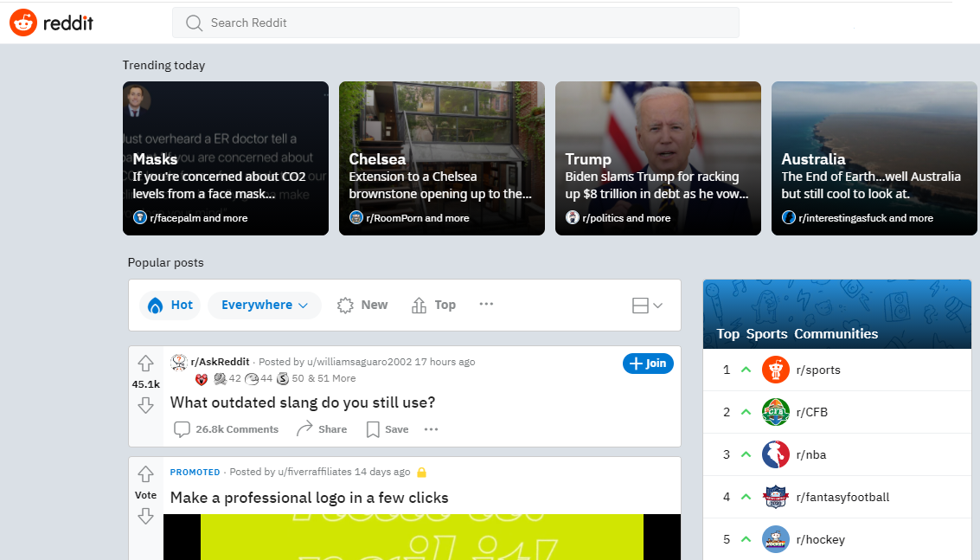Share the outdated slang post

coord(322,429)
